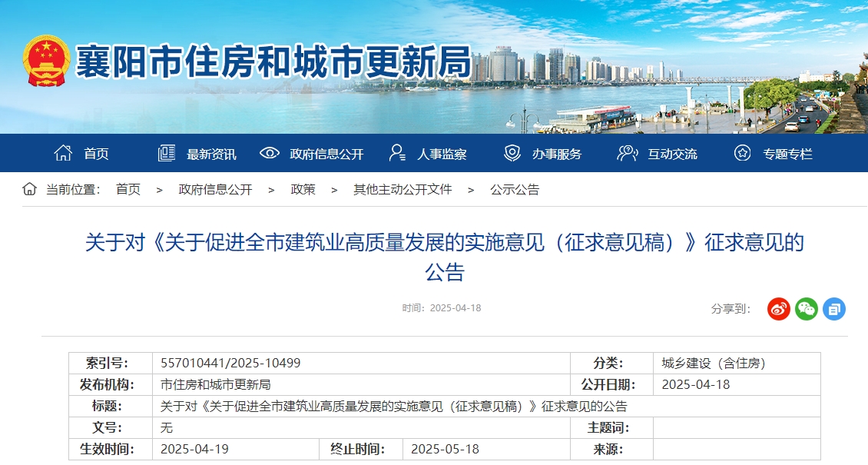Image resolution: width=868 pixels, height=465 pixels.
Task: Click the 公示公告 breadcrumb link
Action: (x=515, y=189)
